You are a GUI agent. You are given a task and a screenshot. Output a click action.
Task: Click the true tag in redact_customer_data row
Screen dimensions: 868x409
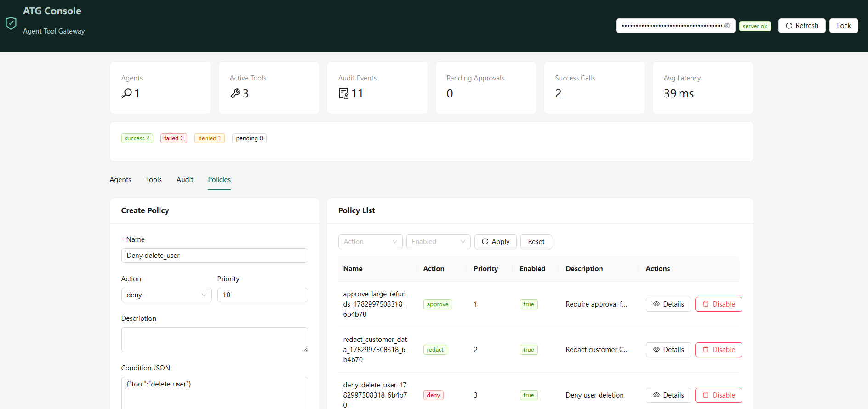pyautogui.click(x=529, y=350)
